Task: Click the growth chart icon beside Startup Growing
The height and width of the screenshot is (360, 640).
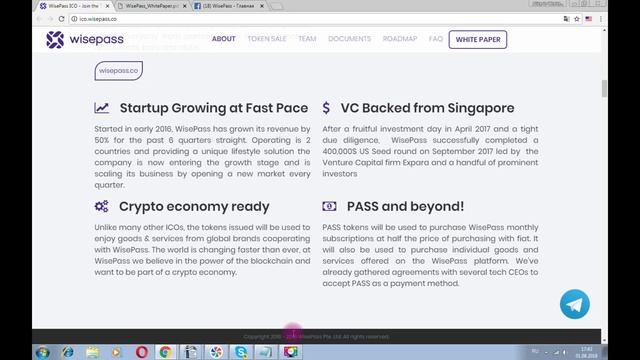Action: tap(102, 108)
